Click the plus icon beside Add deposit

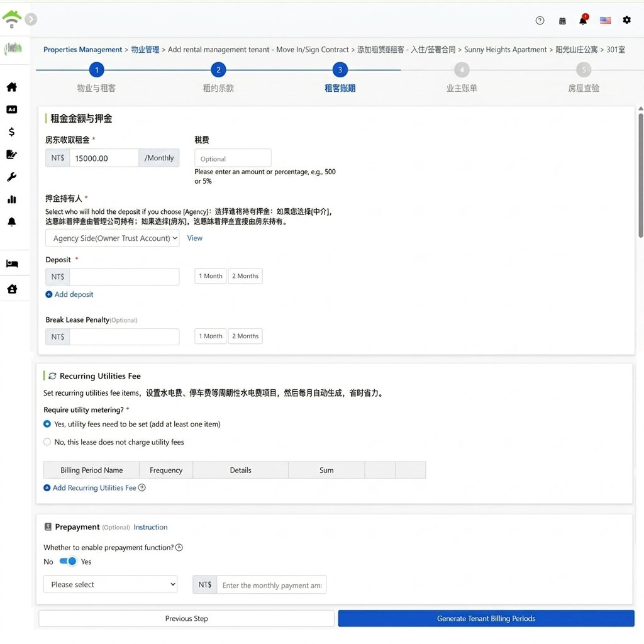point(49,294)
